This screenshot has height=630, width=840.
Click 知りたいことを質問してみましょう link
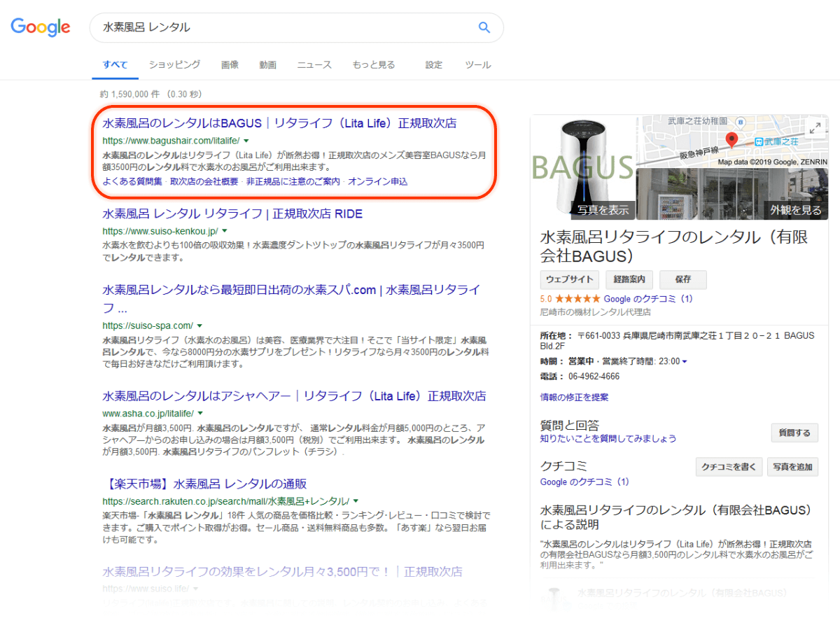point(608,438)
